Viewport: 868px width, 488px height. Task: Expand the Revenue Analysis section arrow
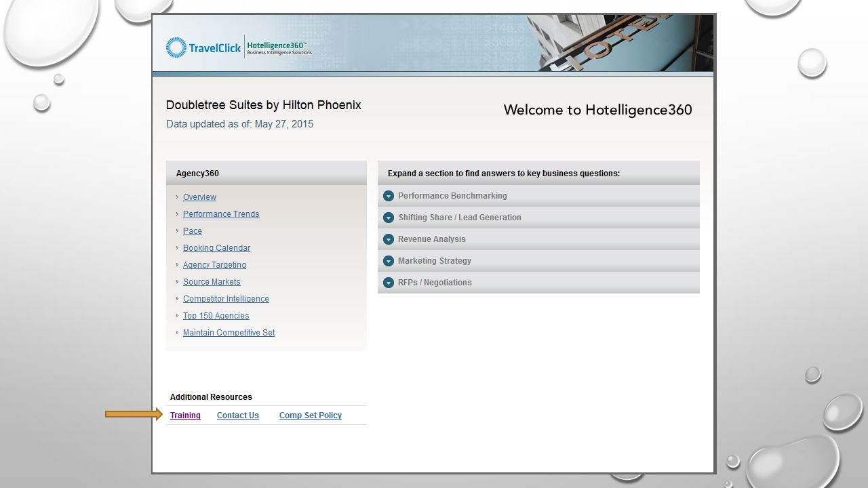coord(389,239)
